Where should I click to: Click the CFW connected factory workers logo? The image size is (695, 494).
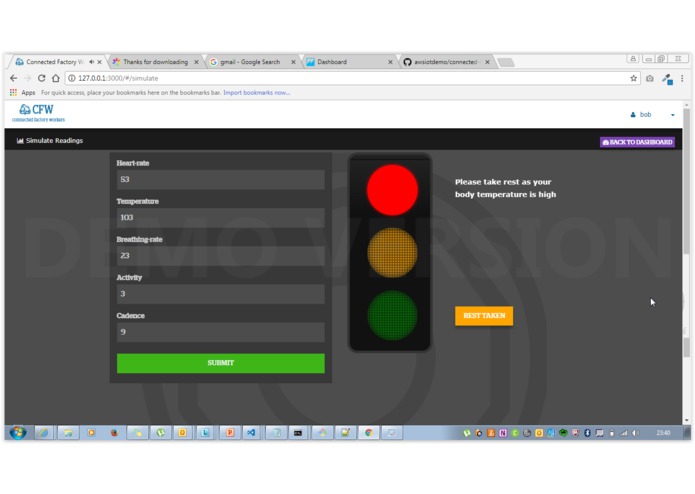tap(38, 113)
